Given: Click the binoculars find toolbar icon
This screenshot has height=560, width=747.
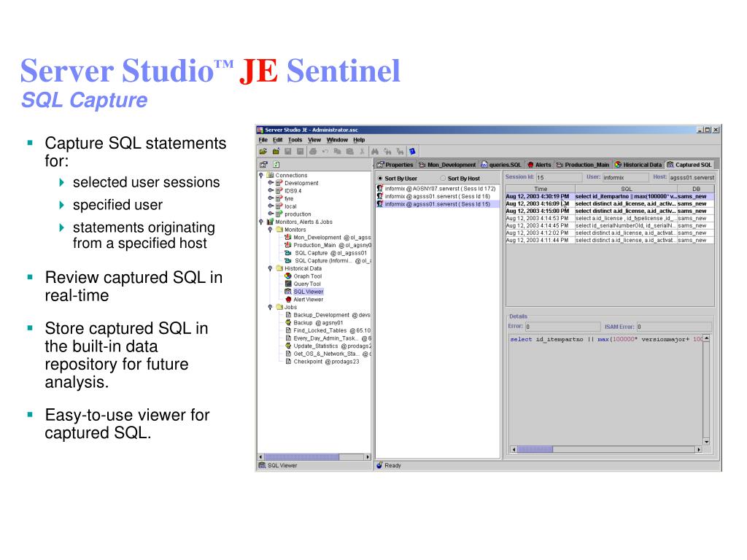Looking at the screenshot, I should coord(375,152).
